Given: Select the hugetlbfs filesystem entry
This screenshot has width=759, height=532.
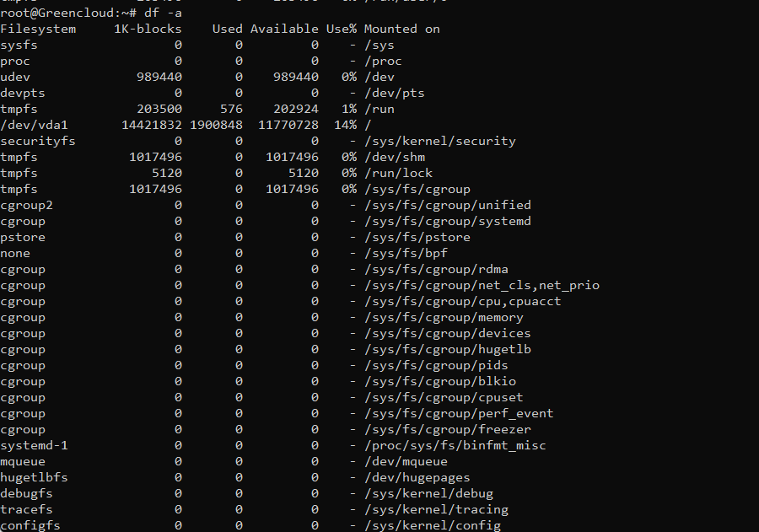Looking at the screenshot, I should tap(34, 477).
